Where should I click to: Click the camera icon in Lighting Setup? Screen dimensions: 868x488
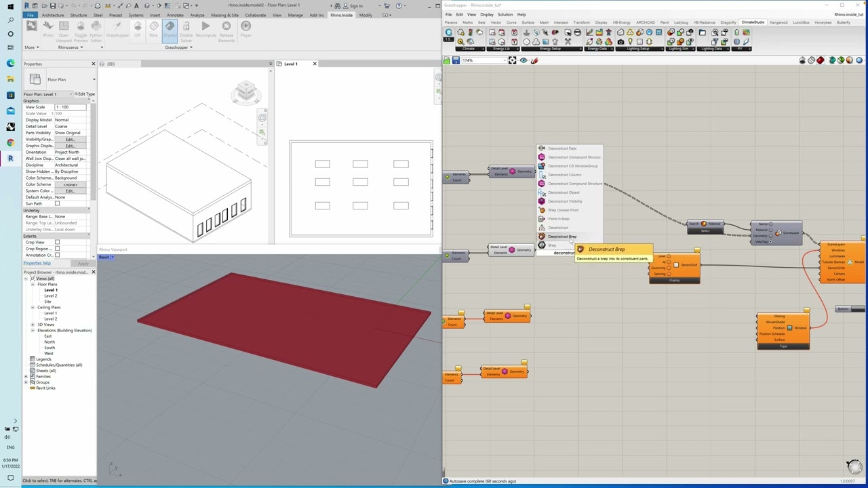point(620,41)
